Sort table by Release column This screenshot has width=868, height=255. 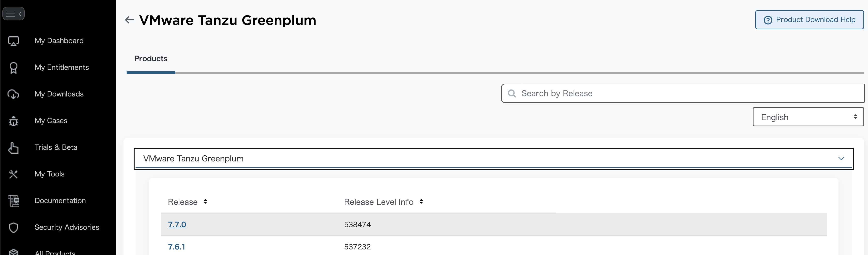[x=205, y=202]
